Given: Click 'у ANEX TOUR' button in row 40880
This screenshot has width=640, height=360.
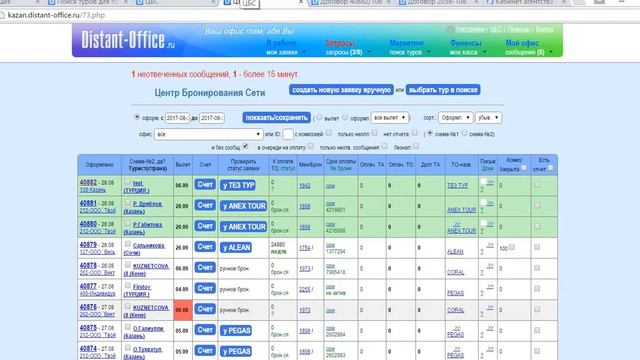Looking at the screenshot, I should point(244,227).
